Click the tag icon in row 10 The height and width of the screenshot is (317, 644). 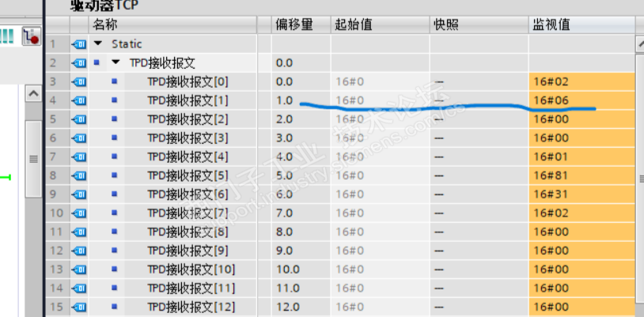point(79,213)
